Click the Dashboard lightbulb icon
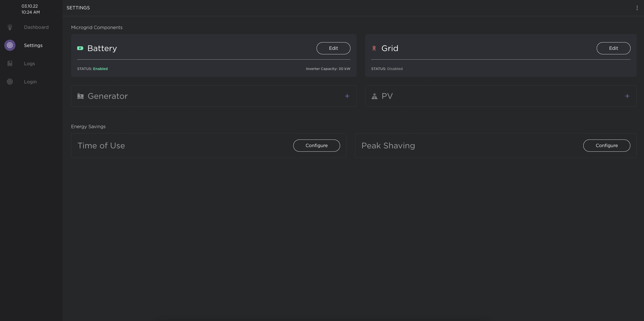 (x=10, y=27)
